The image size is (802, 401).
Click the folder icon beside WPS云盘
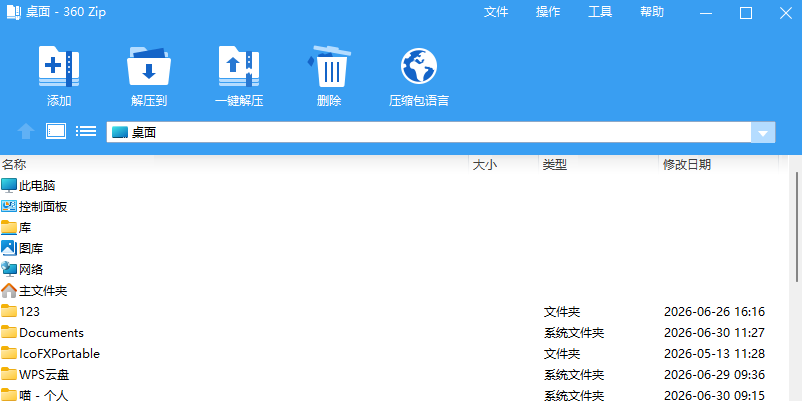pyautogui.click(x=9, y=374)
